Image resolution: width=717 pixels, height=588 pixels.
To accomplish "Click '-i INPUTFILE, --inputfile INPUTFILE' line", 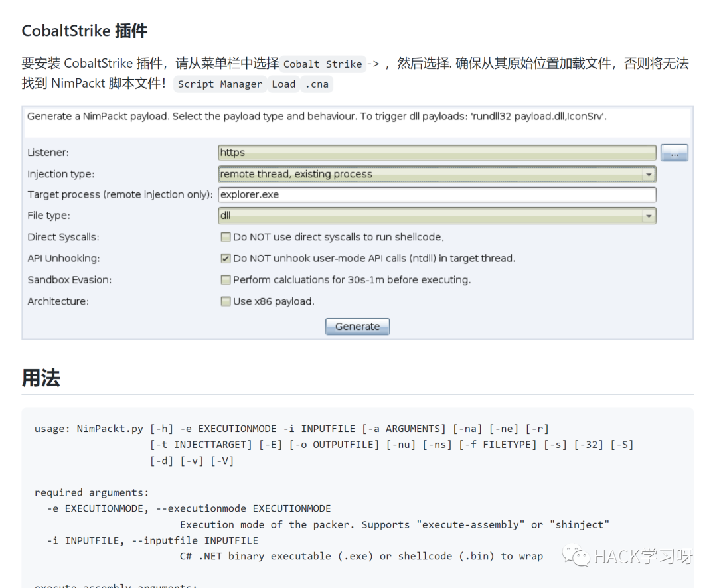I will point(152,541).
